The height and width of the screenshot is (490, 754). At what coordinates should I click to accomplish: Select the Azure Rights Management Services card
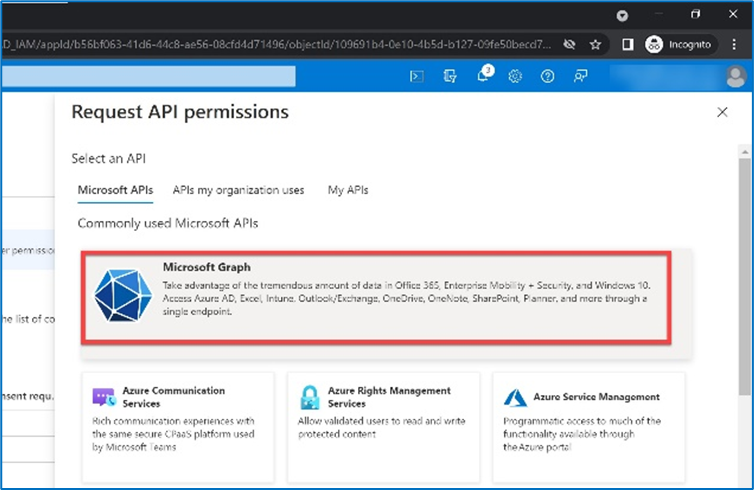pyautogui.click(x=383, y=427)
